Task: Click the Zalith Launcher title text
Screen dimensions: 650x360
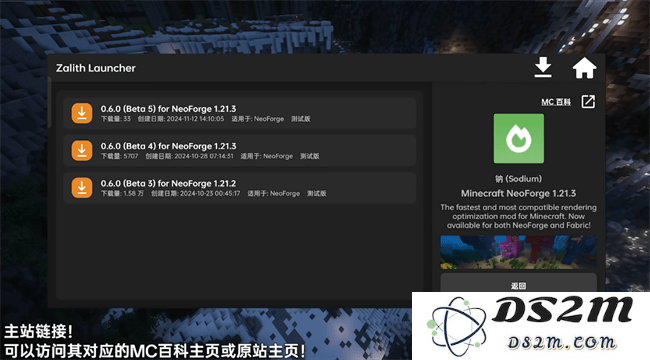Action: click(96, 68)
